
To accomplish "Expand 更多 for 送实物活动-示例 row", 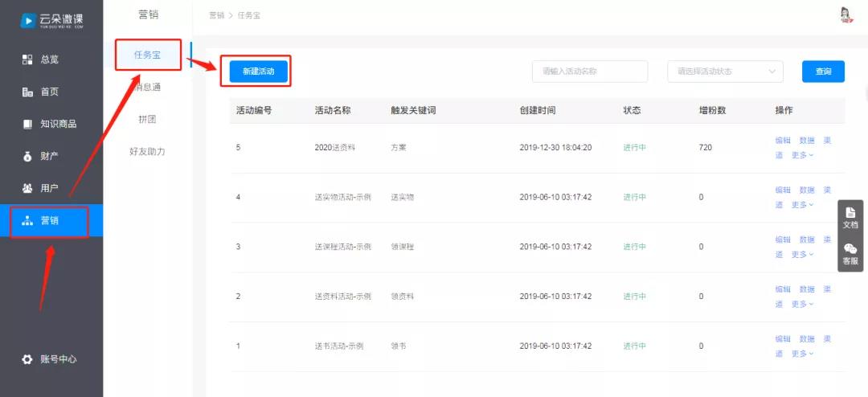I will coord(802,205).
